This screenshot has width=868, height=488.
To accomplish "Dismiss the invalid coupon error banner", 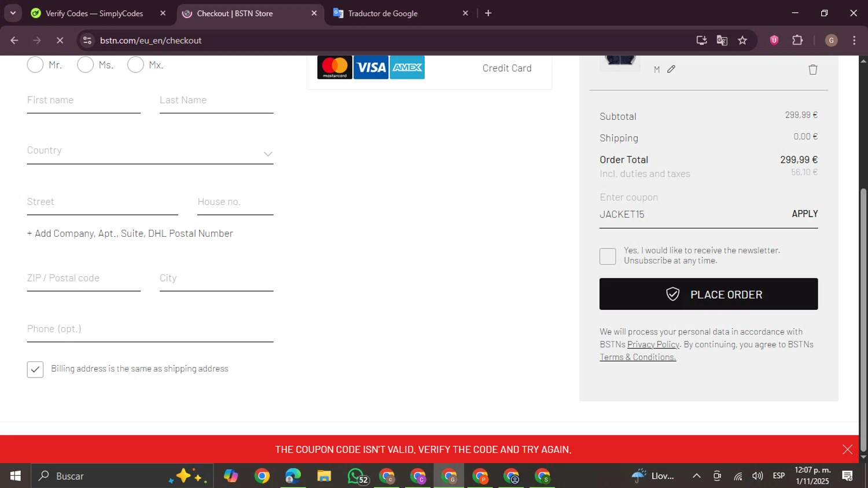I will pos(848,450).
